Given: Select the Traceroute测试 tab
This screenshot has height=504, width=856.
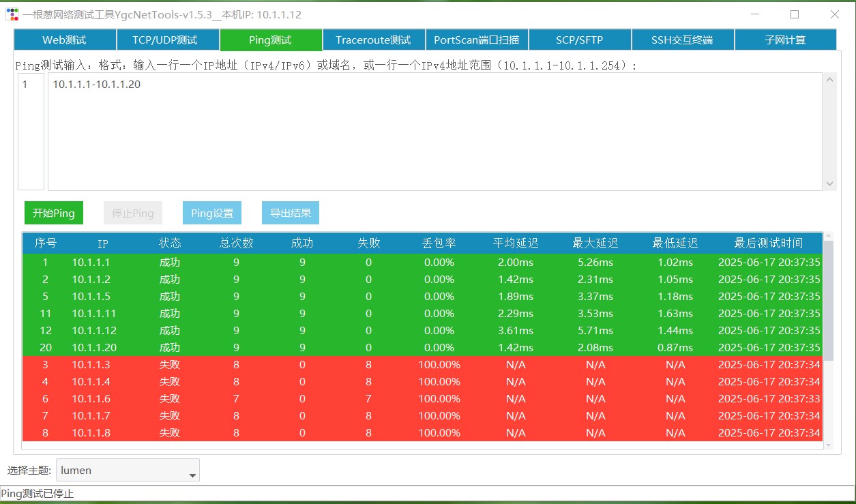Looking at the screenshot, I should [373, 40].
